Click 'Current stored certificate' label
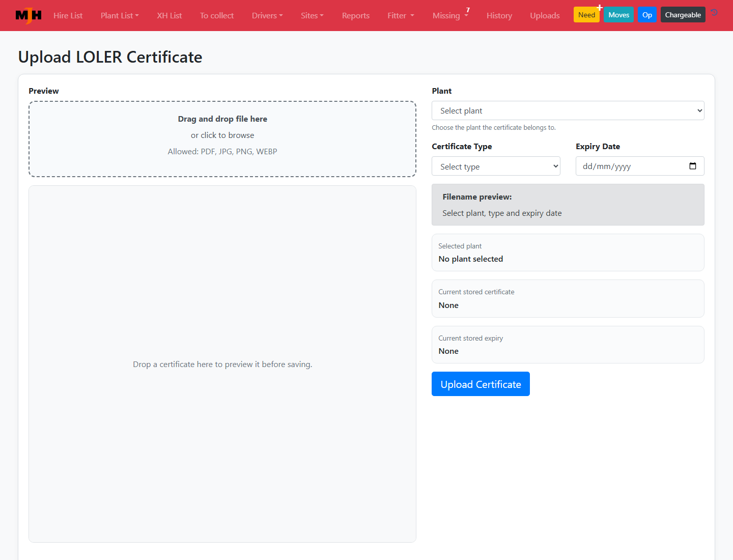The width and height of the screenshot is (733, 560). 476,292
